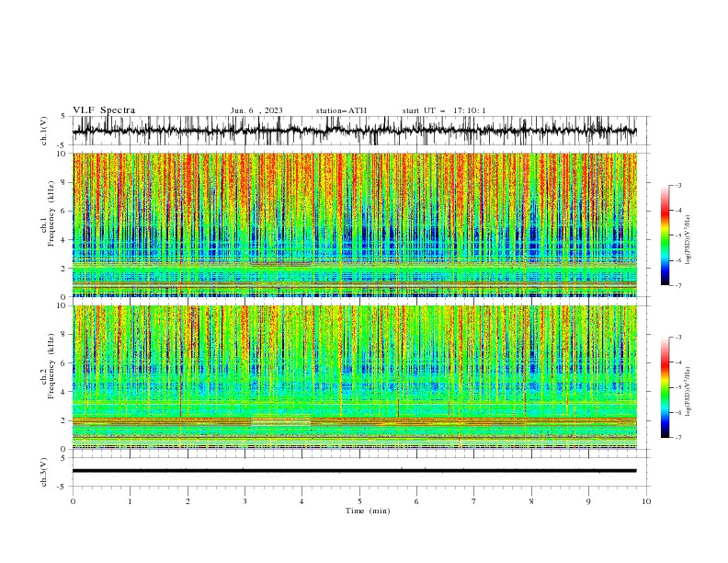Click the "start UT = 17:10:1" text
The height and width of the screenshot is (563, 728).
click(444, 110)
